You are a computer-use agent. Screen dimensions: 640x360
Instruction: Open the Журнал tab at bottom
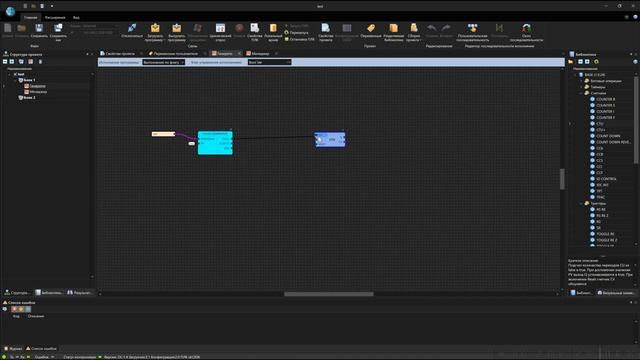pyautogui.click(x=13, y=349)
